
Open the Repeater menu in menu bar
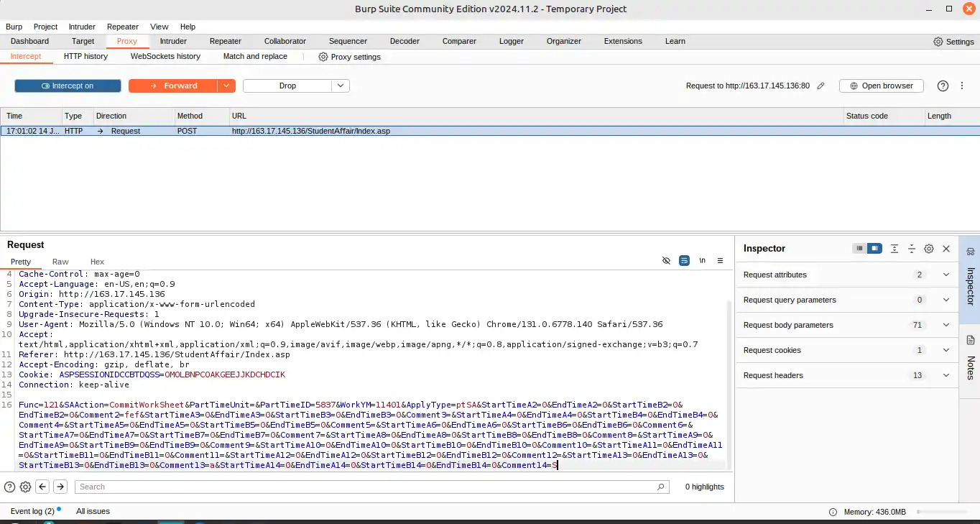point(124,27)
